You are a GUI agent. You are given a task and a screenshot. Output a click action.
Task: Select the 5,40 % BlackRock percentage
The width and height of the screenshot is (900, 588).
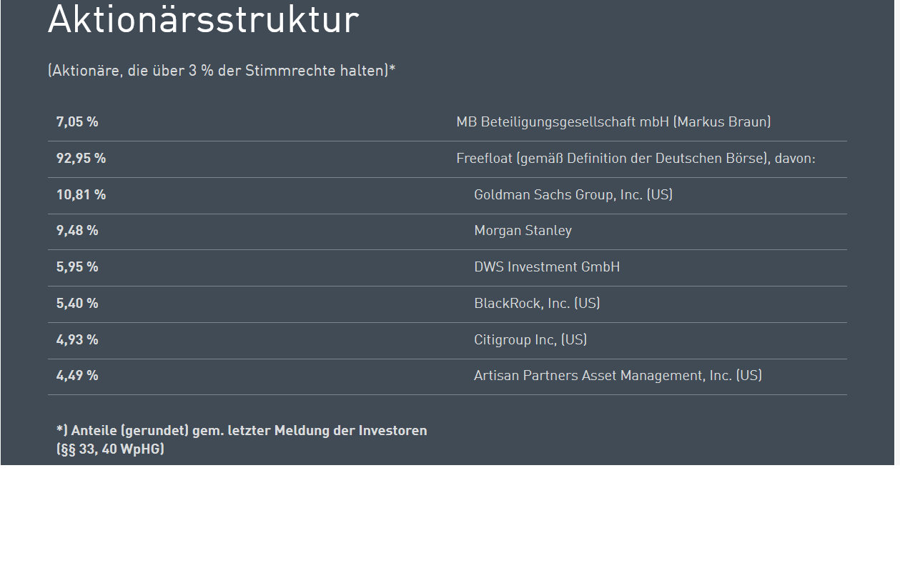[x=77, y=303]
